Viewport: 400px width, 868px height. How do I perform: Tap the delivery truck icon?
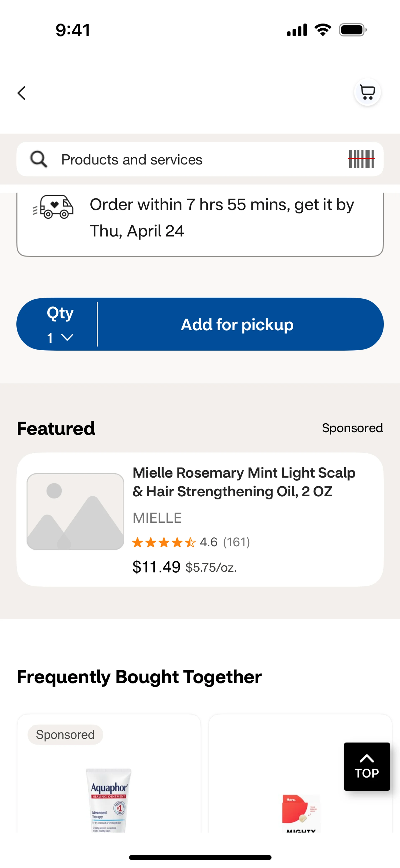(x=53, y=207)
